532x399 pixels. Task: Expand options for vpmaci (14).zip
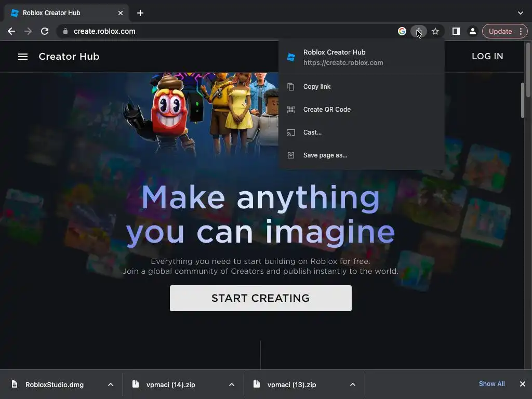232,384
